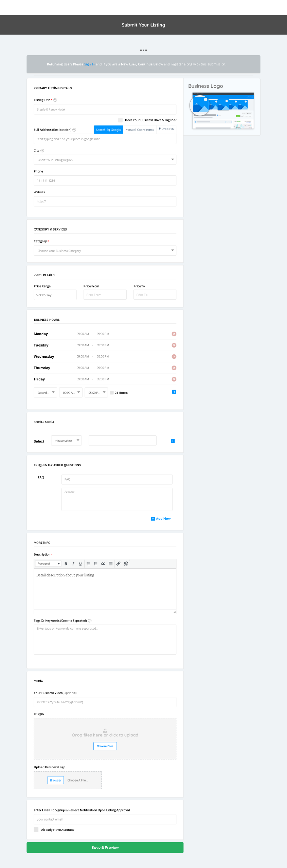Screen dimensions: 287x868
Task: Insert a bulleted list in description
Action: (88, 564)
